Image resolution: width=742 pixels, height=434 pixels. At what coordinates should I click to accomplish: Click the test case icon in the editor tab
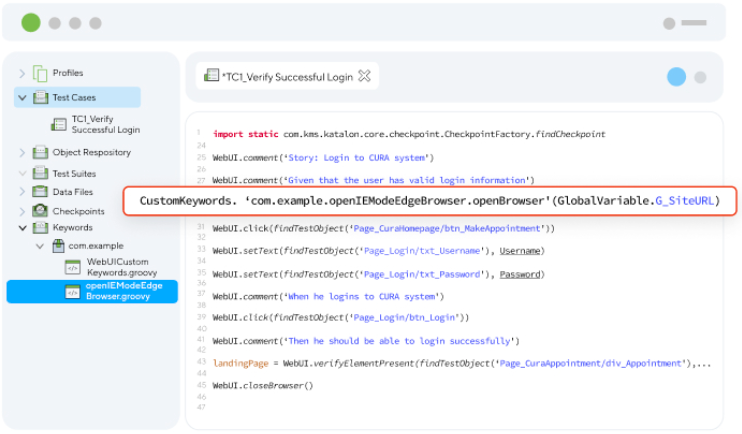[x=211, y=75]
